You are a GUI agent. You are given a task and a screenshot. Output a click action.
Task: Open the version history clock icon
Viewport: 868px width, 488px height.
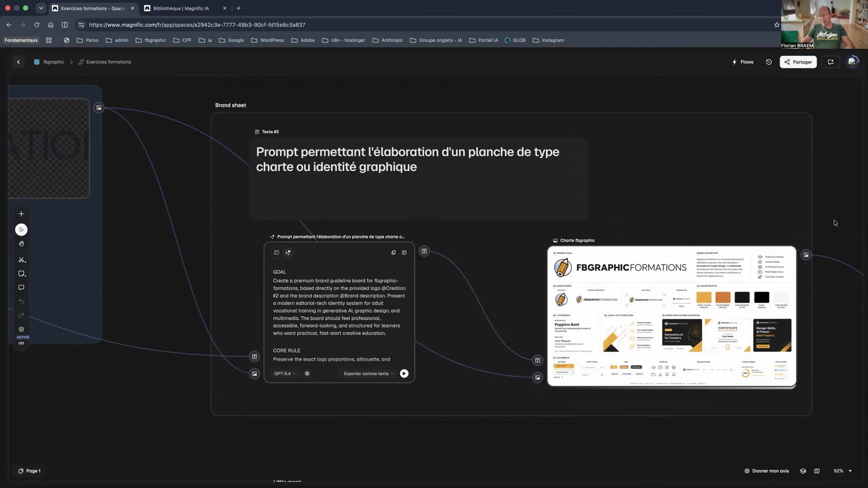click(769, 62)
